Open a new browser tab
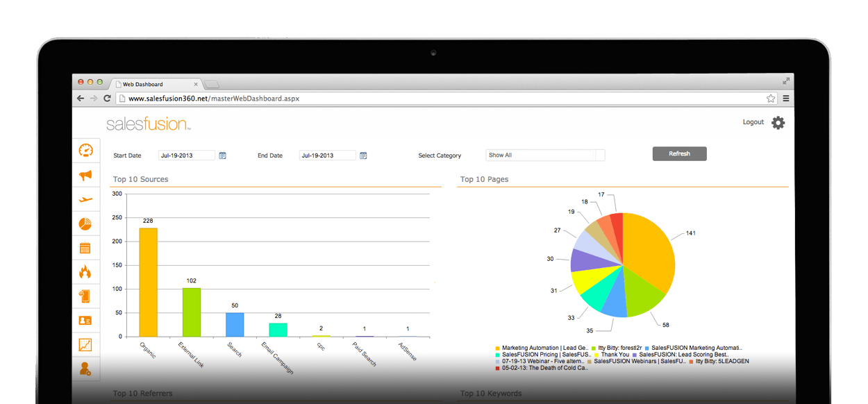The image size is (868, 404). pos(212,85)
